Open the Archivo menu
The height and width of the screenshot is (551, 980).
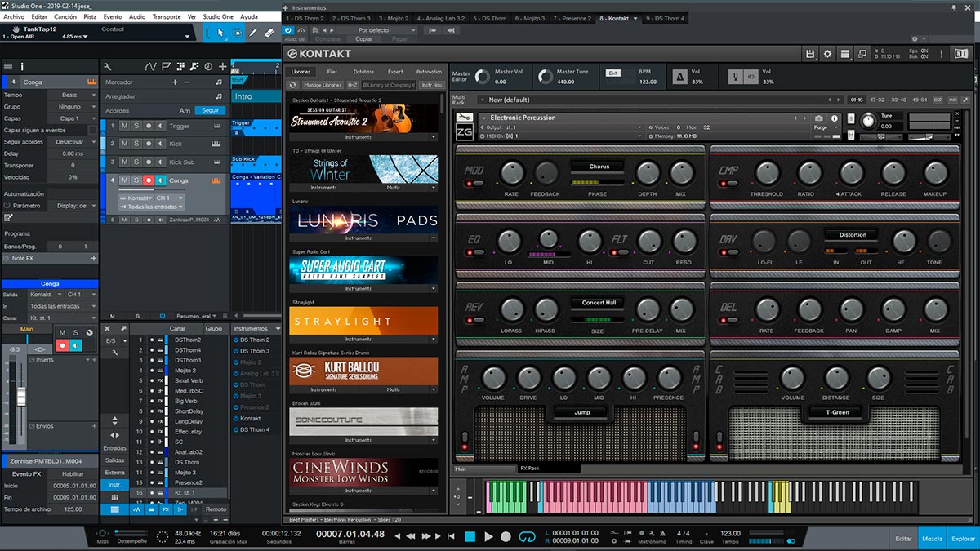[14, 16]
